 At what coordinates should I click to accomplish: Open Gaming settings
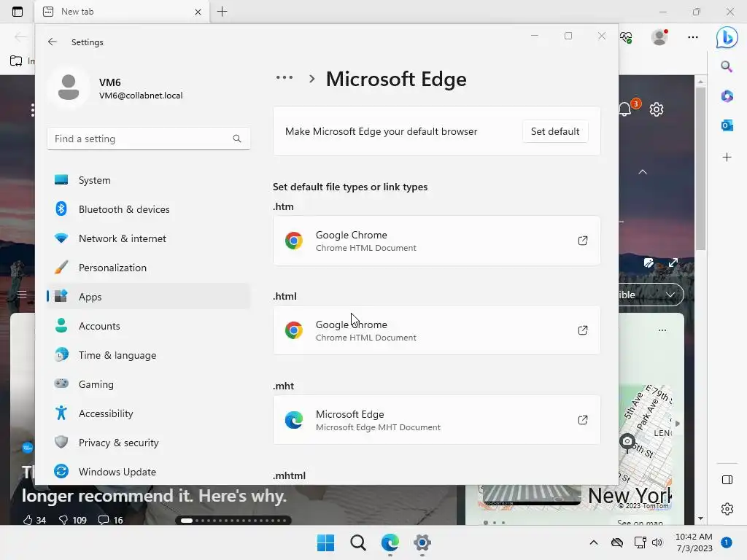click(x=149, y=384)
